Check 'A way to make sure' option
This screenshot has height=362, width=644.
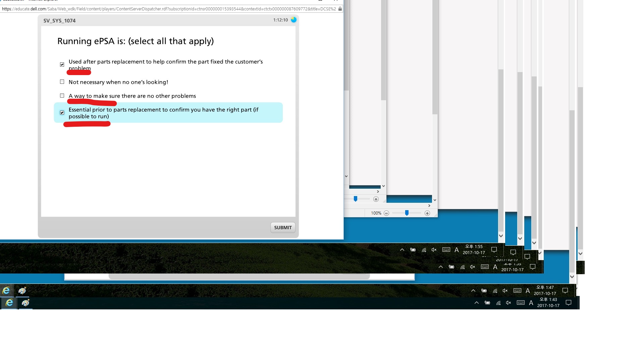62,96
